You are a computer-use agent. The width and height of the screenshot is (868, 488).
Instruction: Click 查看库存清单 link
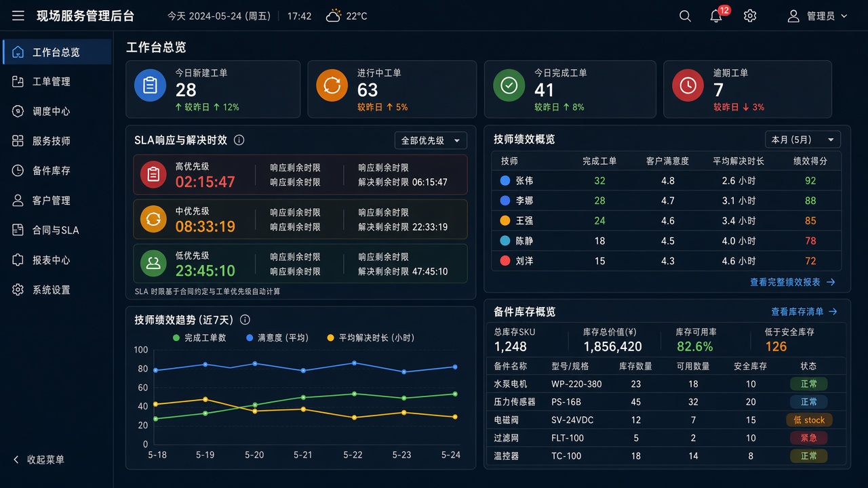point(804,312)
